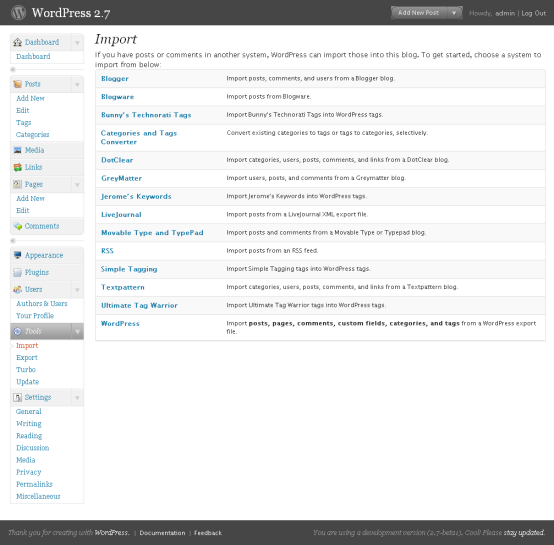
Task: Open General settings
Action: tap(29, 411)
